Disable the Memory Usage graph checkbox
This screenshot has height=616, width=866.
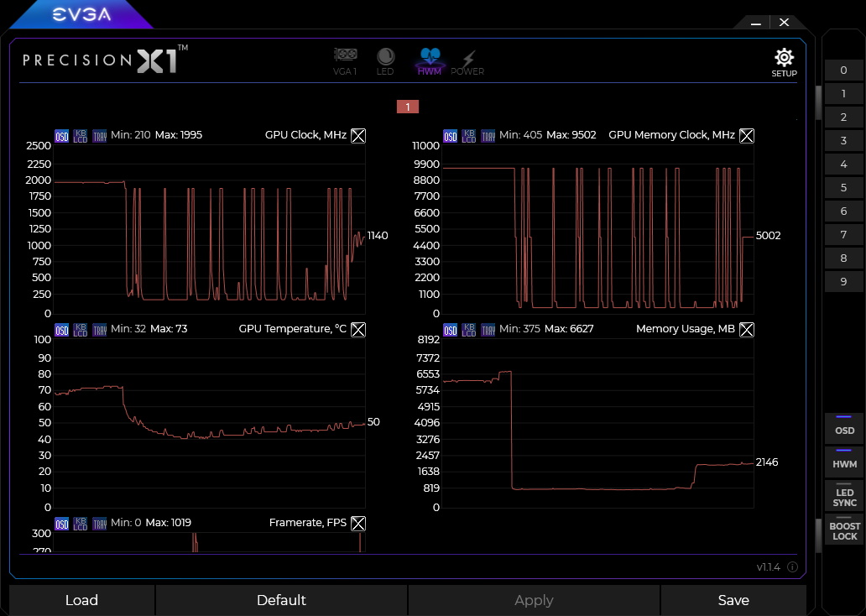747,329
